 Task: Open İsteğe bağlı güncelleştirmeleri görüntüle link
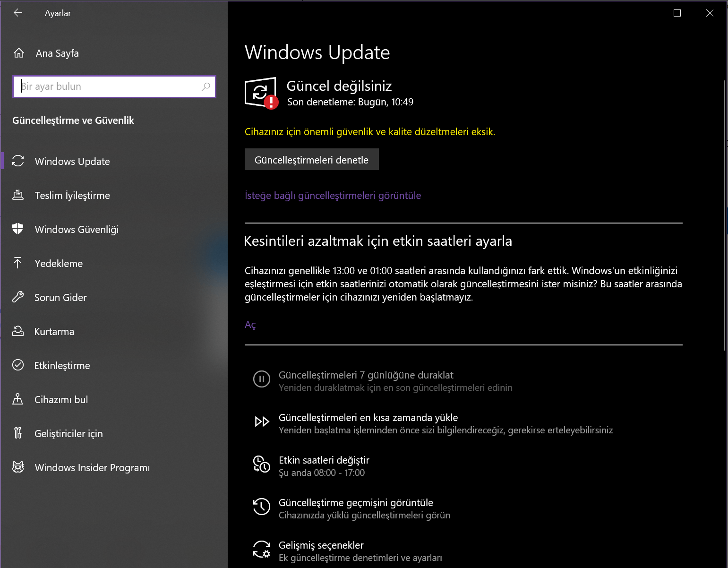click(x=333, y=196)
